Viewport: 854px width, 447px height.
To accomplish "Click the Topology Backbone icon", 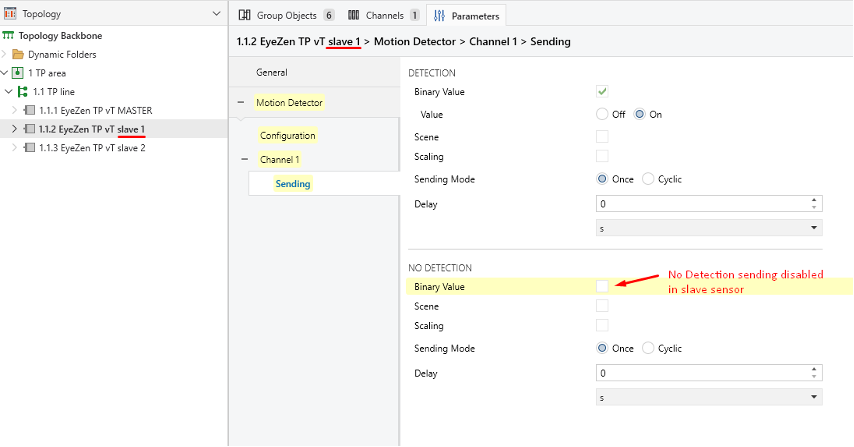I will [x=9, y=36].
